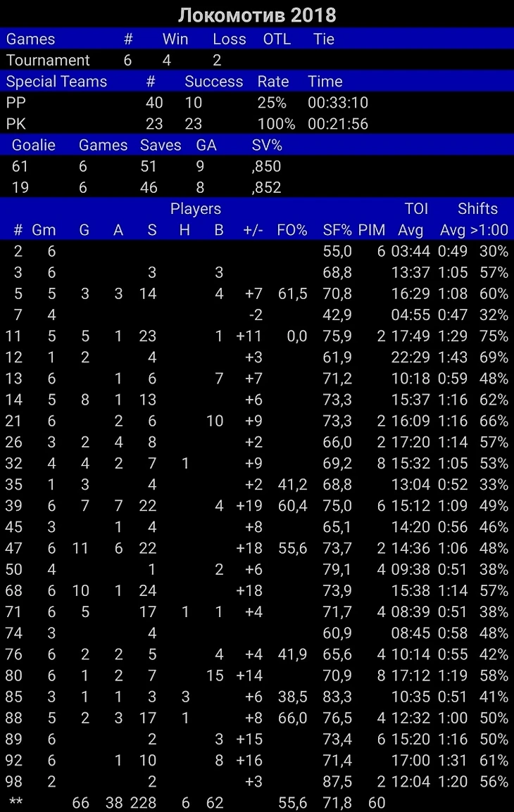Select save percentage ,852
Screen dimensions: 514x812
tap(266, 187)
